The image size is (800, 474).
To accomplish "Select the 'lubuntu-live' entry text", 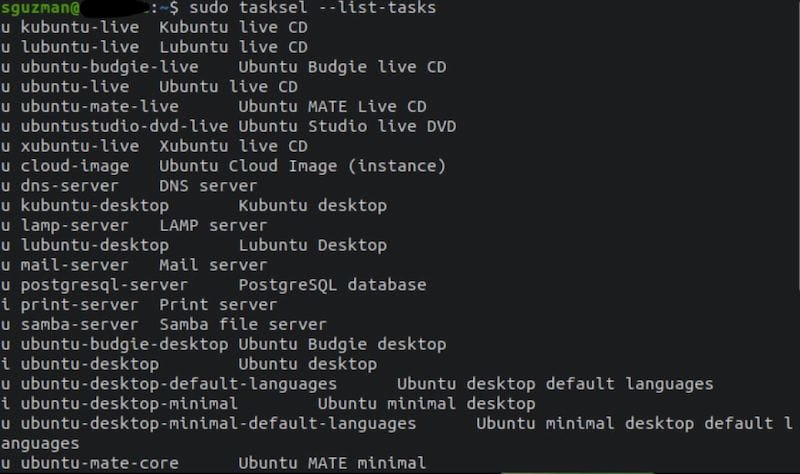I will tap(80, 47).
